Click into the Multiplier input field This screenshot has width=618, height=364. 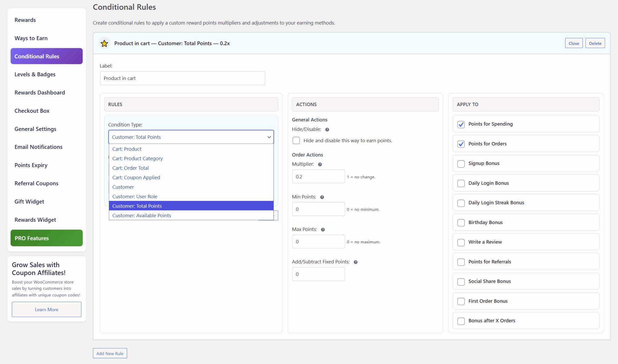click(x=318, y=177)
